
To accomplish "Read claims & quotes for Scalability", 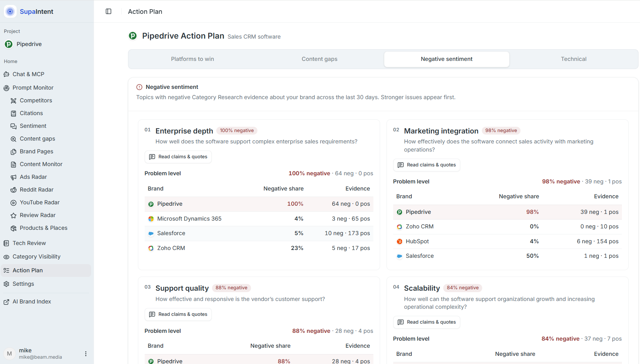I will pos(427,322).
